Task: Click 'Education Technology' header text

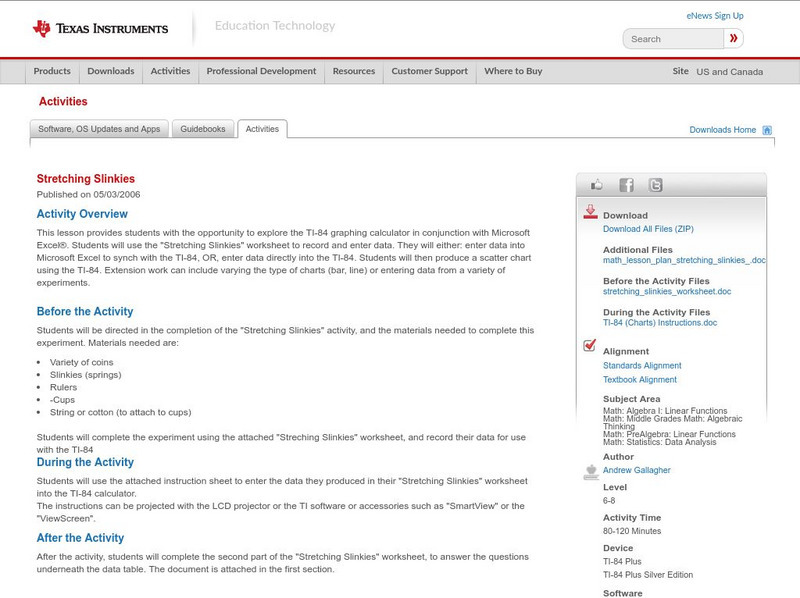Action: 275,26
